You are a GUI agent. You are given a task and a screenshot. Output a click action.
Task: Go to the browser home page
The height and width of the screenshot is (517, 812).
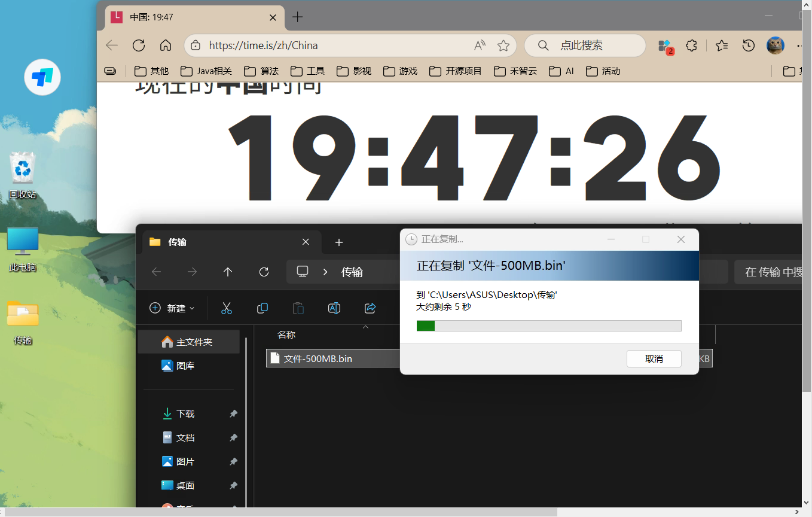166,45
